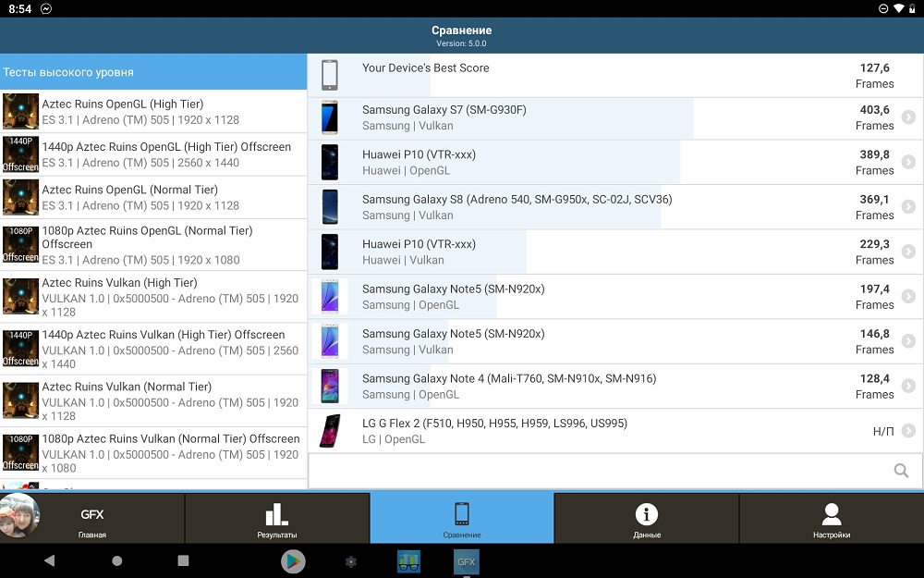Click the Samsung Galaxy S8 phone image
The width and height of the screenshot is (924, 578).
(330, 207)
